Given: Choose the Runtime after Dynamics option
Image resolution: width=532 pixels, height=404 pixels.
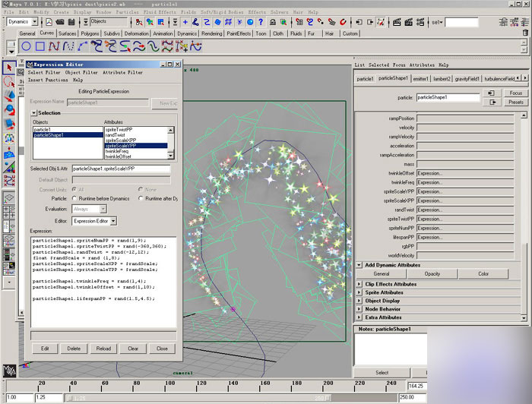Looking at the screenshot, I should [x=141, y=198].
